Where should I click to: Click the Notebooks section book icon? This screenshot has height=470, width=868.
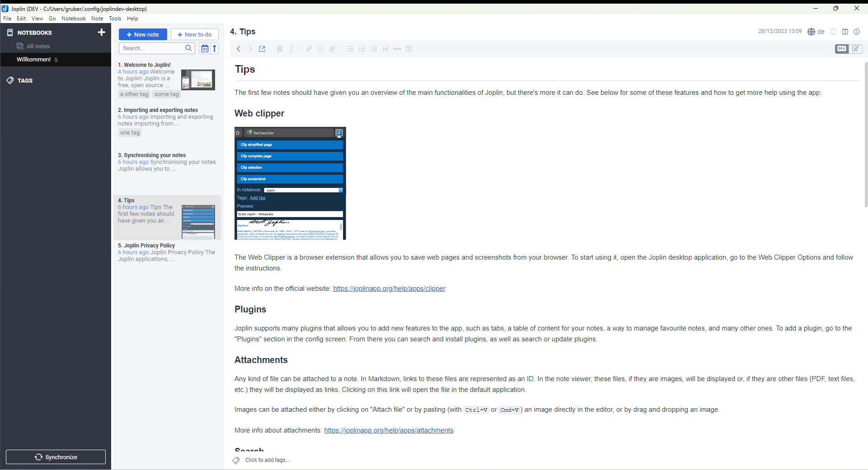10,33
